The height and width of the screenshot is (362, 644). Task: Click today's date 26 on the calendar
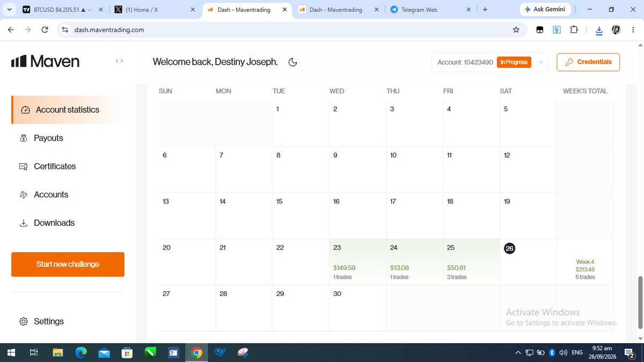[x=509, y=248]
